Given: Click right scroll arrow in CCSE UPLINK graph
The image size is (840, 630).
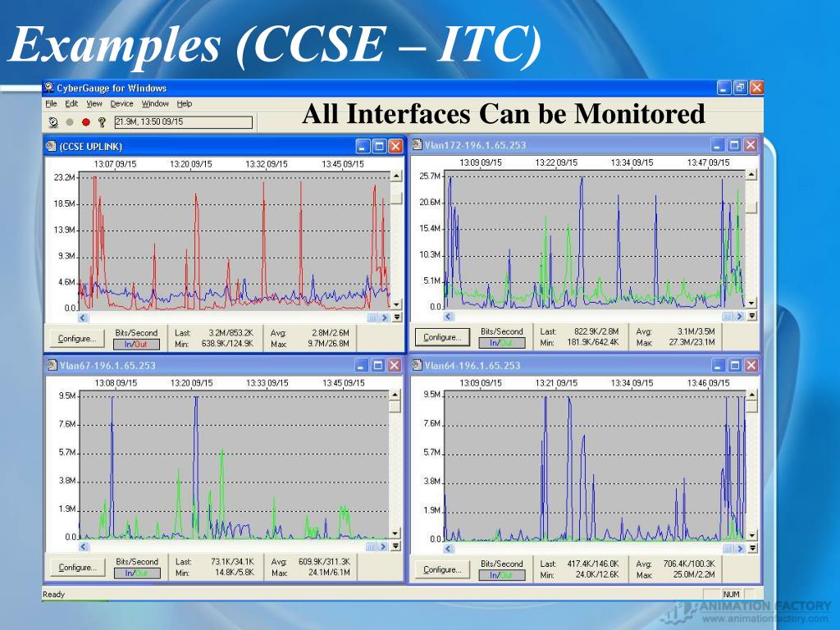Looking at the screenshot, I should click(384, 317).
